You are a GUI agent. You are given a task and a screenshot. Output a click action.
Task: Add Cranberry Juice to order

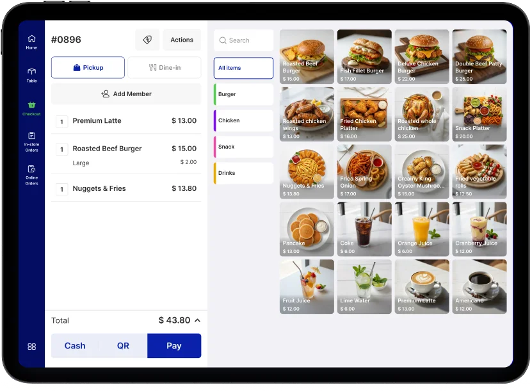[480, 229]
